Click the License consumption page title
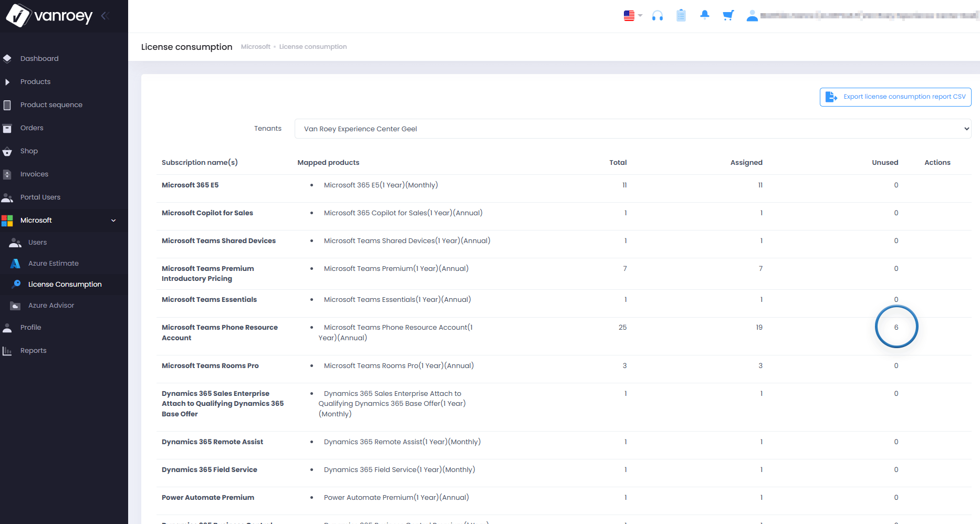 [186, 47]
